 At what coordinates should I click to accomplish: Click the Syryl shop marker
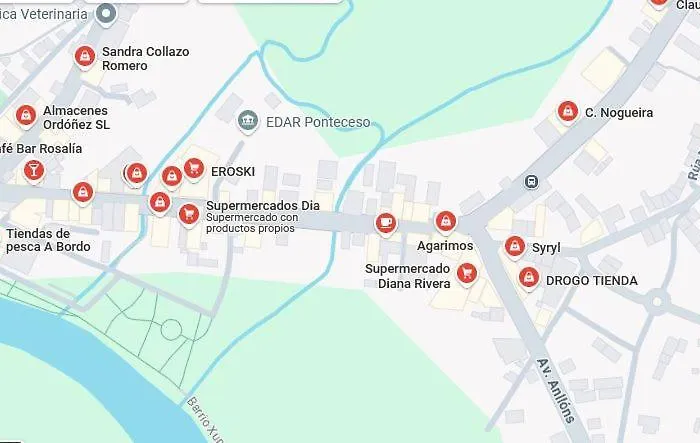(515, 247)
